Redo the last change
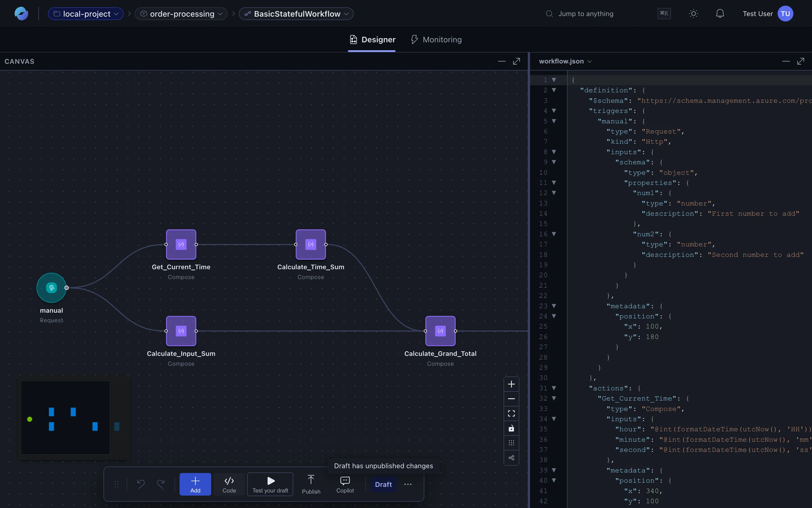The height and width of the screenshot is (508, 812). (161, 484)
